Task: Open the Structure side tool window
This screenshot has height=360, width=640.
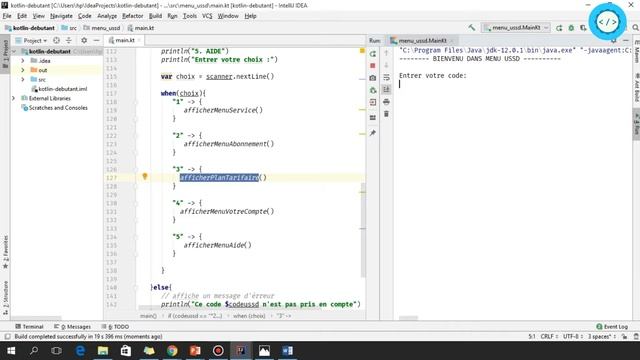Action: (5, 297)
